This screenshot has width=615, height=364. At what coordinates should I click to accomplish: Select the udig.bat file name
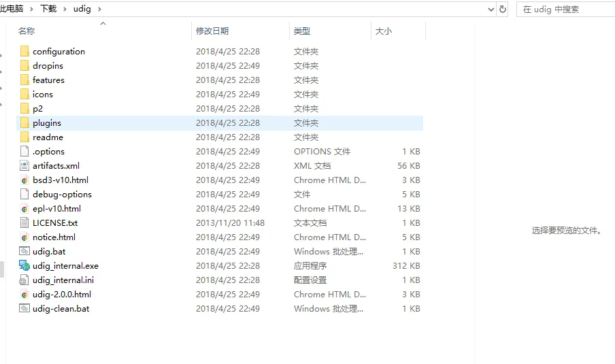(49, 252)
